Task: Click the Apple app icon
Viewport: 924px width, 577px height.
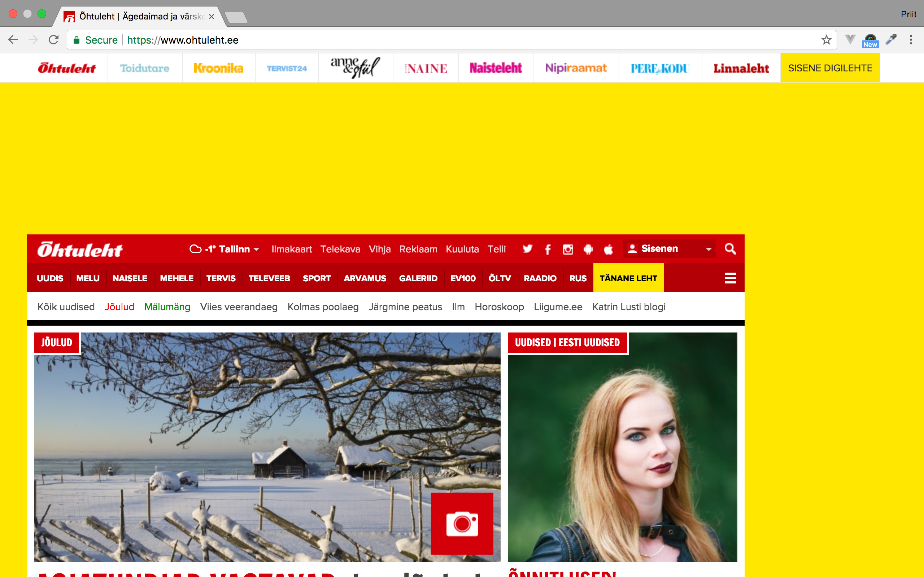Action: (x=608, y=249)
